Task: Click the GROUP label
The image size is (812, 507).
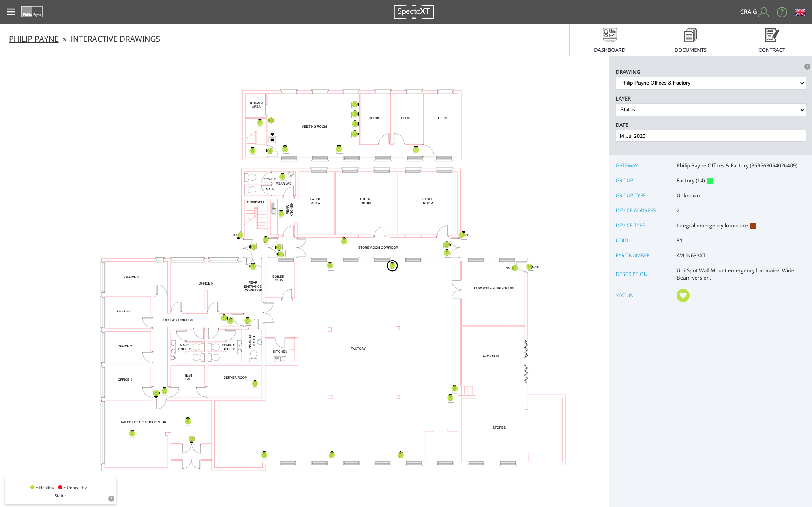Action: tap(624, 181)
